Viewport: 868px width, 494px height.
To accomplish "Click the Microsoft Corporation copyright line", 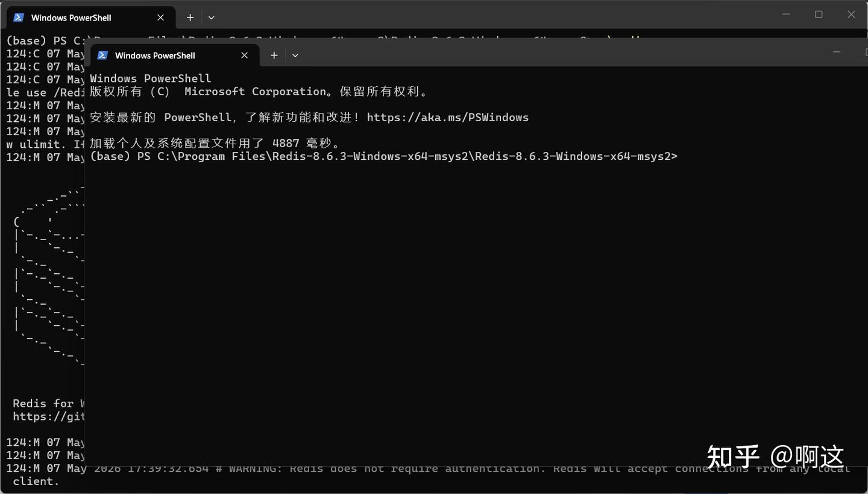I will tap(259, 92).
